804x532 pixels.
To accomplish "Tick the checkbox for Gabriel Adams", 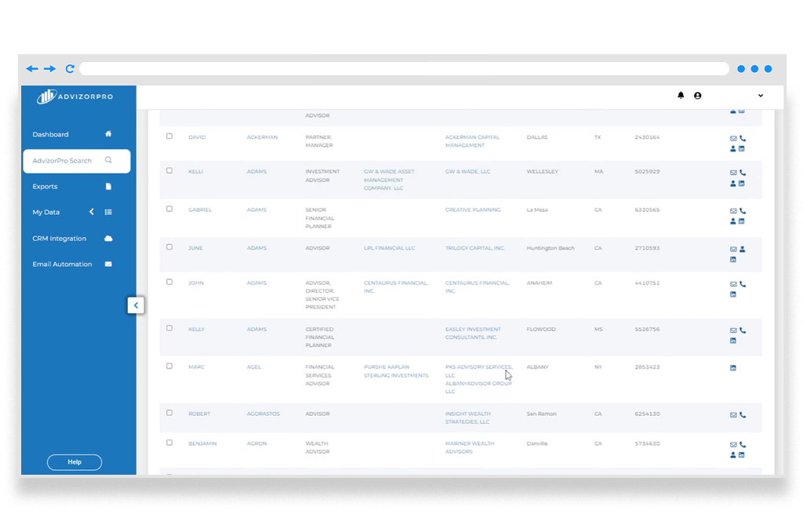I will [x=170, y=209].
